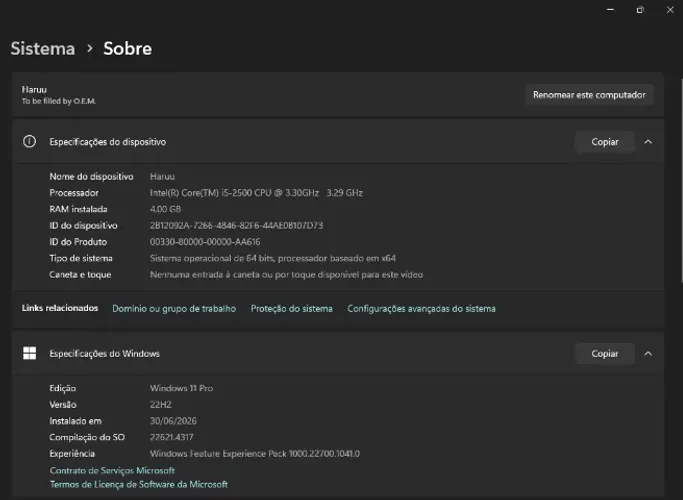The width and height of the screenshot is (683, 500).
Task: Click the OS build value 22621.4317
Action: click(172, 437)
